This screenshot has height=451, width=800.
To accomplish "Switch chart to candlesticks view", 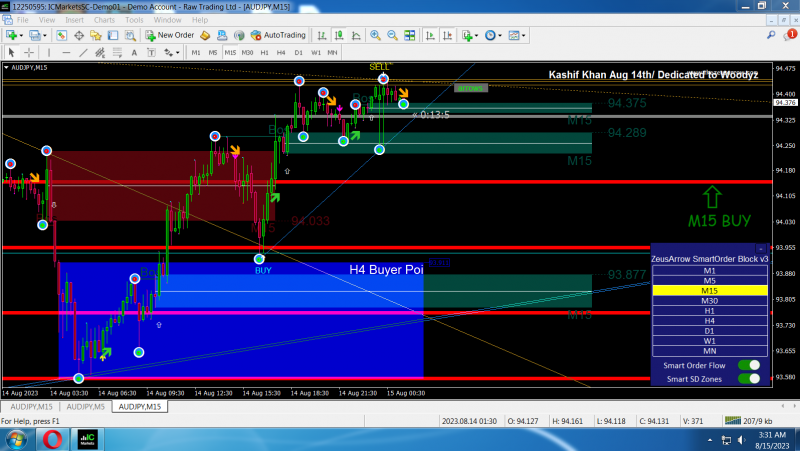I will [x=339, y=35].
